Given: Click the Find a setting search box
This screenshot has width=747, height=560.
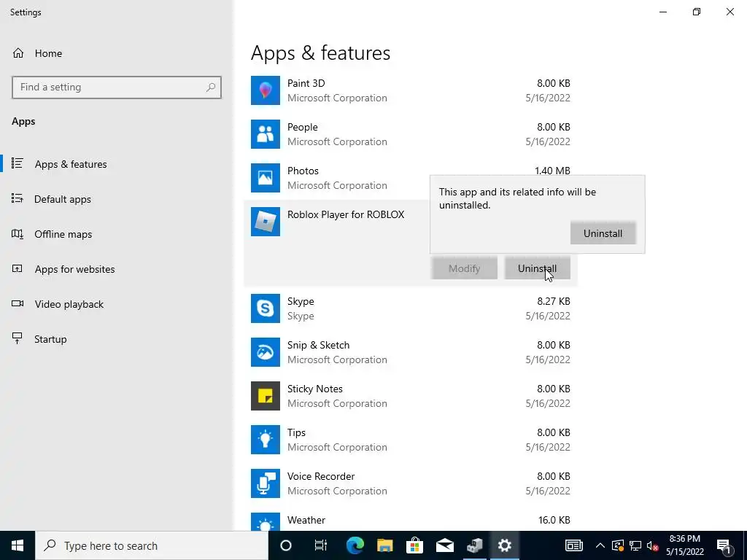Looking at the screenshot, I should 117,87.
